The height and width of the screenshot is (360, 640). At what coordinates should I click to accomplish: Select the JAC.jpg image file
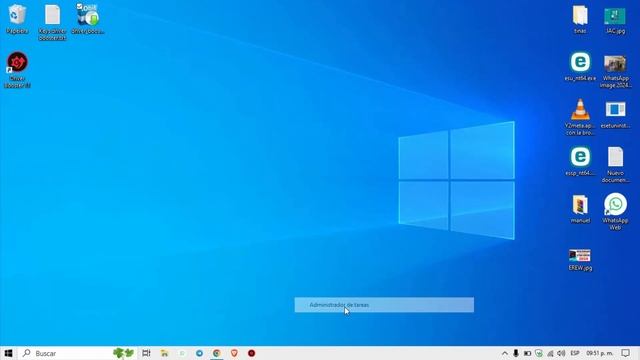click(x=615, y=20)
